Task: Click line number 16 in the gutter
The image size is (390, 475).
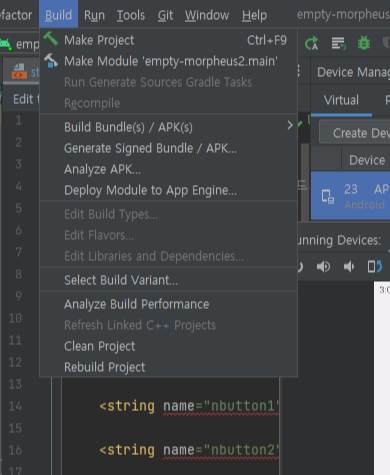Action: pyautogui.click(x=15, y=450)
